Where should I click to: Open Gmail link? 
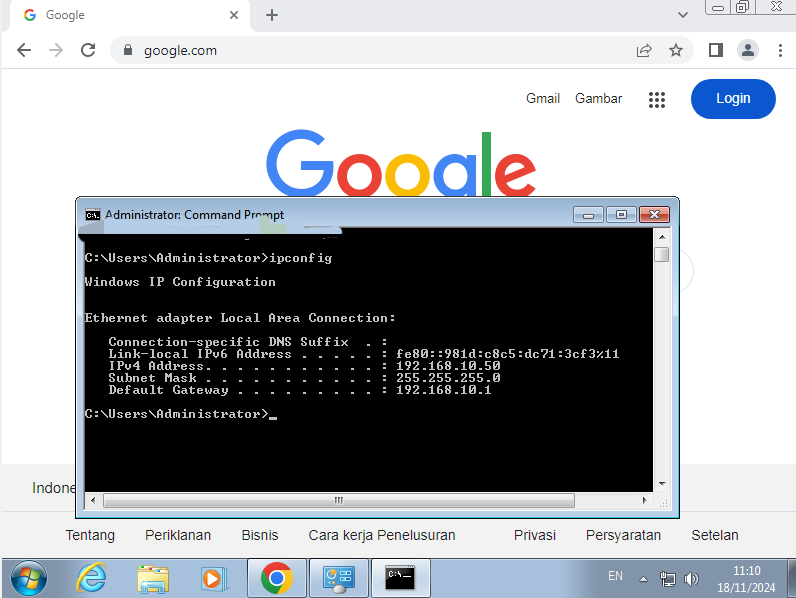point(543,98)
